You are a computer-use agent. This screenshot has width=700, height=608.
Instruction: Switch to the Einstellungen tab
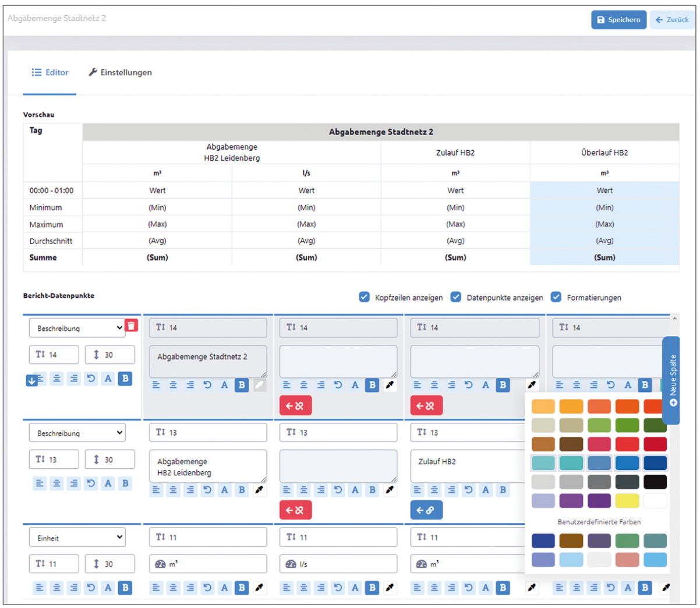click(x=120, y=72)
